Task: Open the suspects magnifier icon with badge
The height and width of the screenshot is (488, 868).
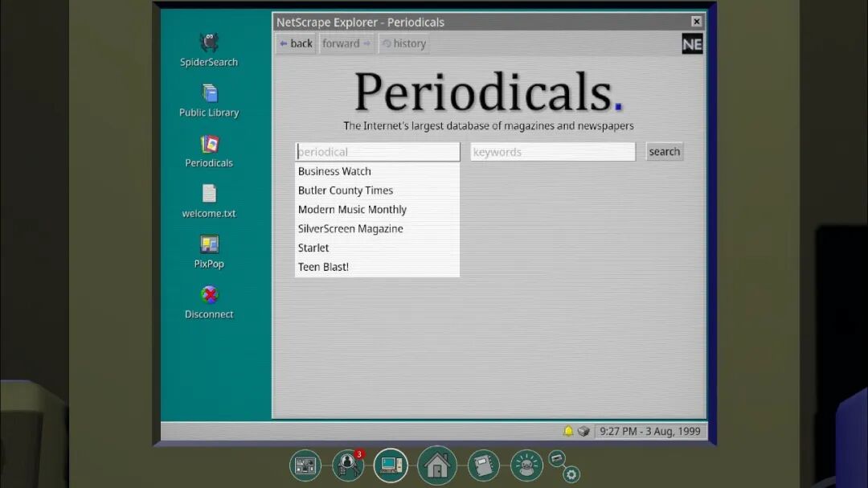Action: [x=348, y=465]
